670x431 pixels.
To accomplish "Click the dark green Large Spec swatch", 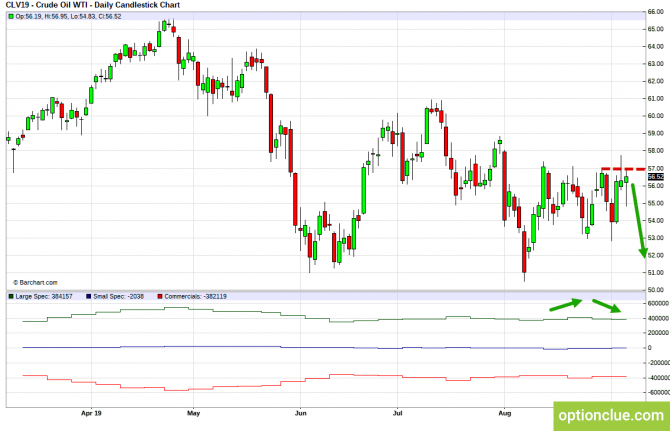I will (x=11, y=296).
